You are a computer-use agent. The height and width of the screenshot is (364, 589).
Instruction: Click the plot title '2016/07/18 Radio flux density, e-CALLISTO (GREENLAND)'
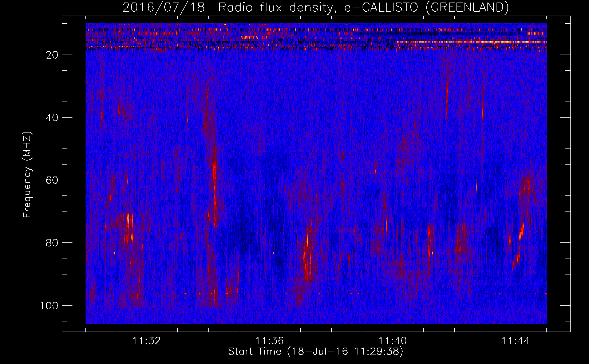point(315,7)
